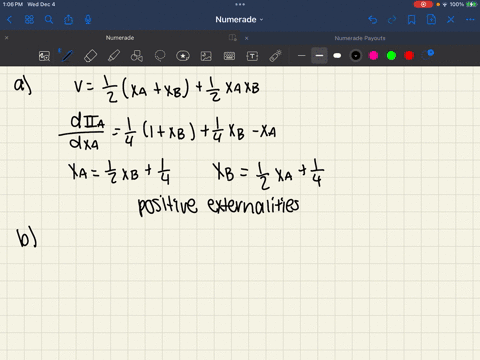Viewport: 480px width, 360px height.
Task: Redo the last undone action
Action: point(392,20)
